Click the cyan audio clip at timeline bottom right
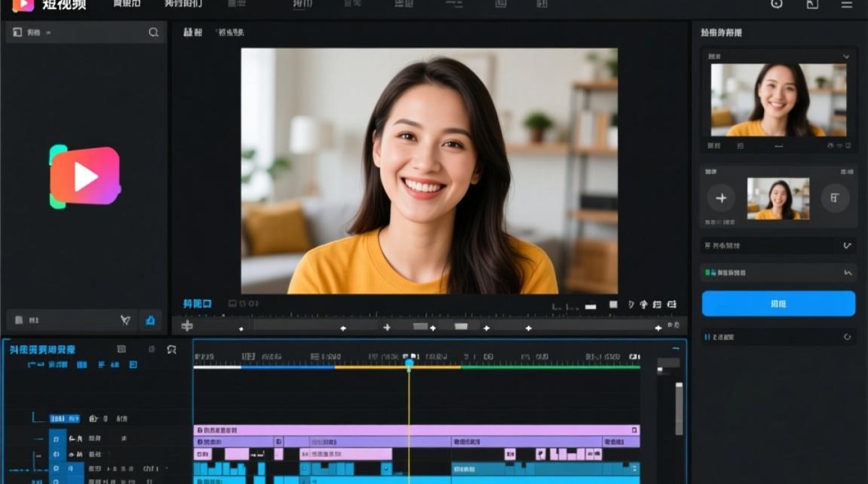This screenshot has height=484, width=868. tap(546, 469)
